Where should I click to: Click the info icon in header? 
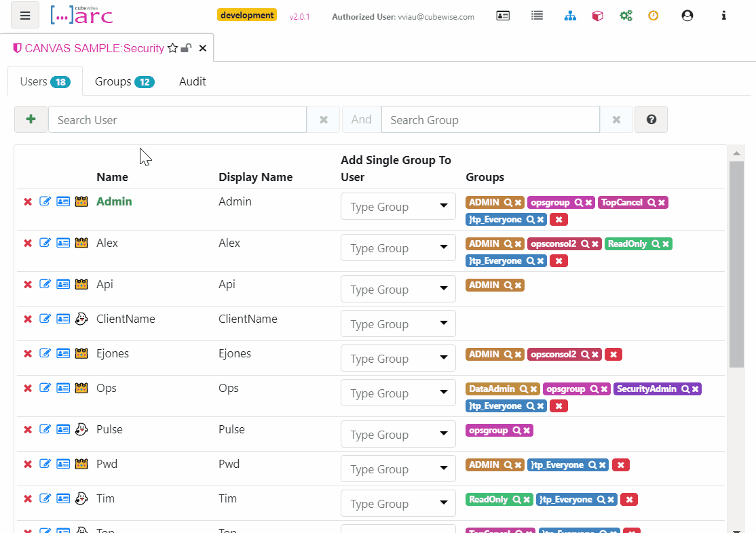pyautogui.click(x=724, y=16)
